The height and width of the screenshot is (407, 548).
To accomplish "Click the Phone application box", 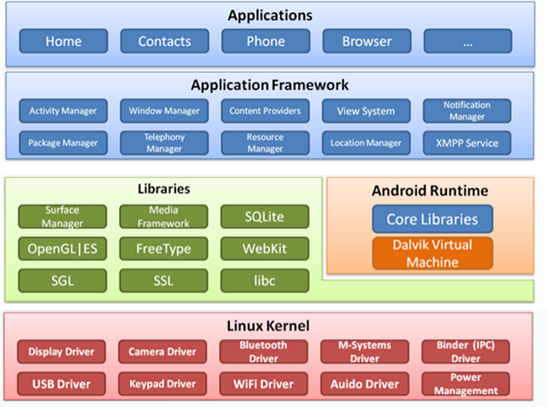I will tap(266, 41).
